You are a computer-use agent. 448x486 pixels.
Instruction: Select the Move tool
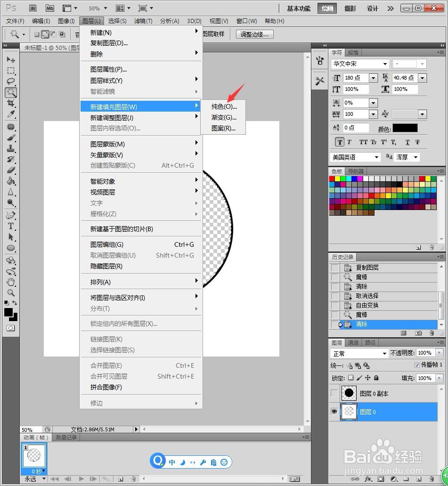[11, 59]
